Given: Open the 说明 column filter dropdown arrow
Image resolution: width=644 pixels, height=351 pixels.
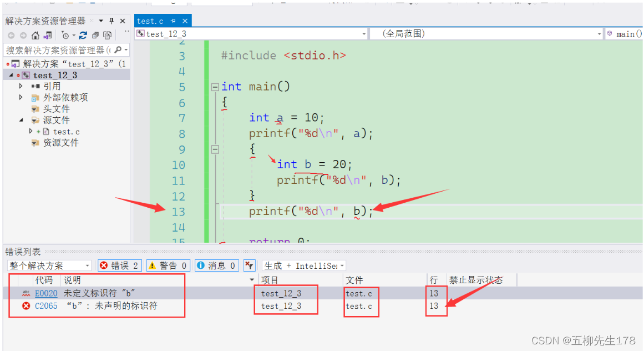Looking at the screenshot, I should pos(252,280).
